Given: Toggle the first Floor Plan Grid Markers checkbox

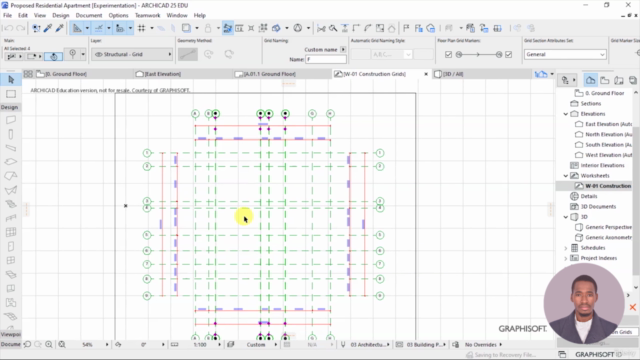Looking at the screenshot, I should coord(448,54).
